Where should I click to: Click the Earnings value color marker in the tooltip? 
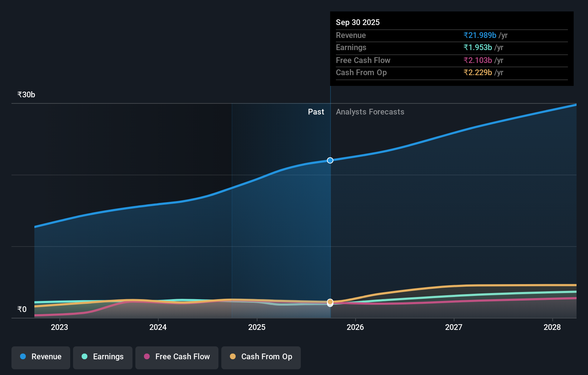[478, 48]
